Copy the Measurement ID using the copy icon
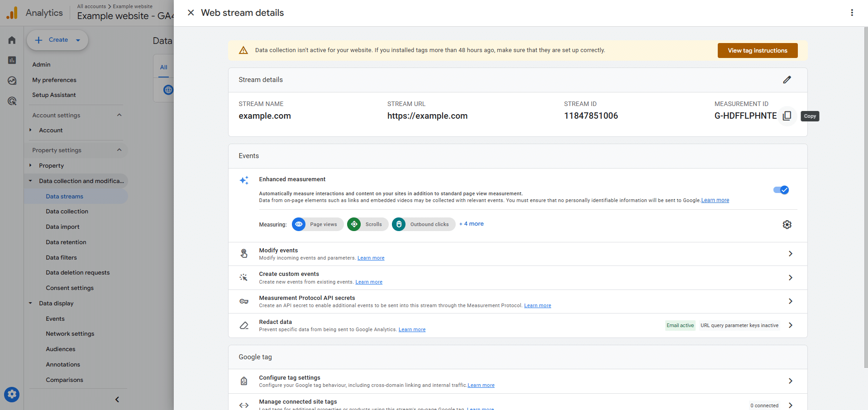The height and width of the screenshot is (410, 868). click(787, 116)
